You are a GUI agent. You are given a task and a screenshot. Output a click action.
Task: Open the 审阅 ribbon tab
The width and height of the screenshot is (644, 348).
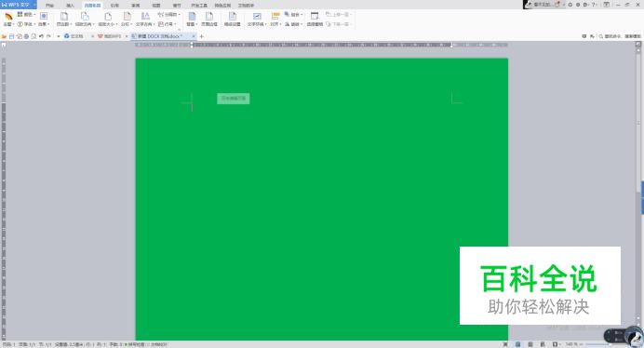pos(135,6)
